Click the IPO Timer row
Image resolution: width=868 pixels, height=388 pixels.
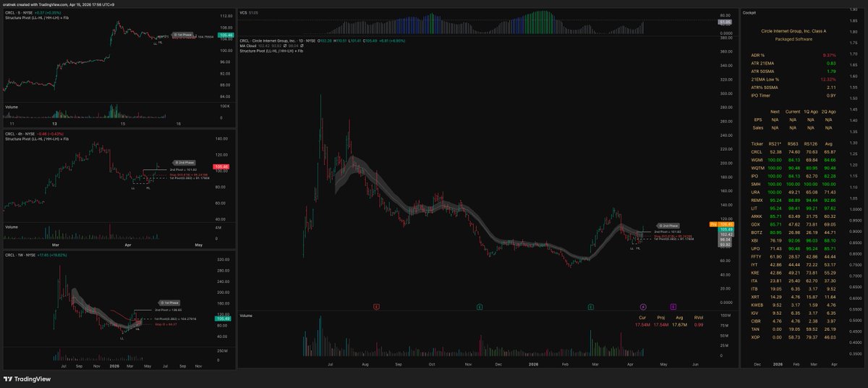pyautogui.click(x=793, y=95)
